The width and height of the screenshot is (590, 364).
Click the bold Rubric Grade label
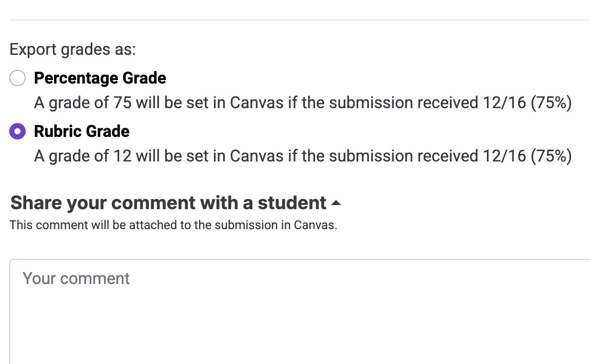[x=82, y=132]
